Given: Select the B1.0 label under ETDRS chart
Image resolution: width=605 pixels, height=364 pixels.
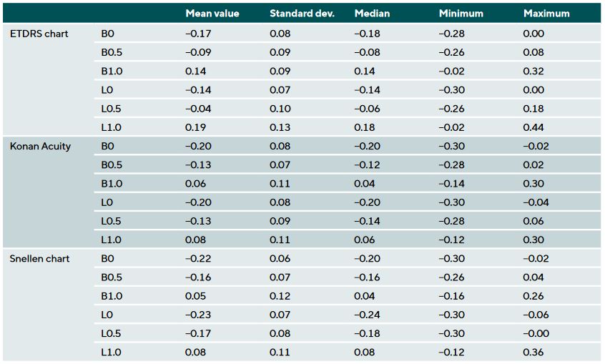Looking at the screenshot, I should point(112,72).
